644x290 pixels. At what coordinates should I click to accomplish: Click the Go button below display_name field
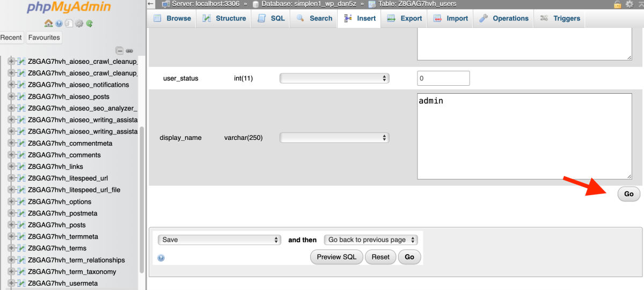(x=629, y=194)
